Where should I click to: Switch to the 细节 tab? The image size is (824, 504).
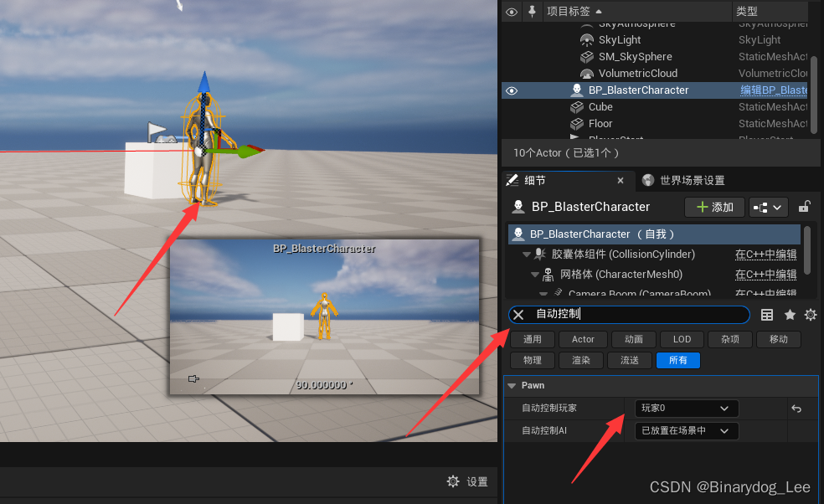535,181
